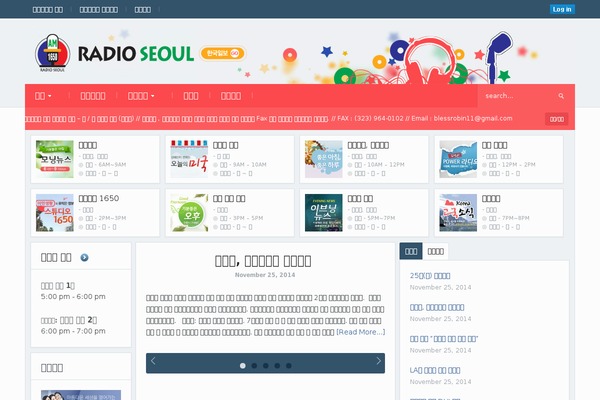Click the 7PM~8PM airtime text
The image size is (600, 400).
(x=515, y=218)
